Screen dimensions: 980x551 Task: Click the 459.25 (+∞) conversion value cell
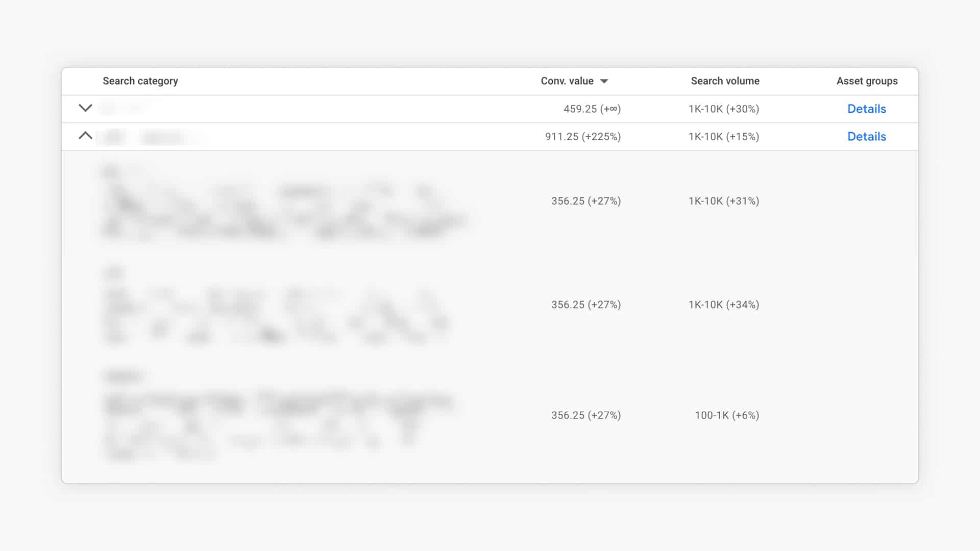592,109
